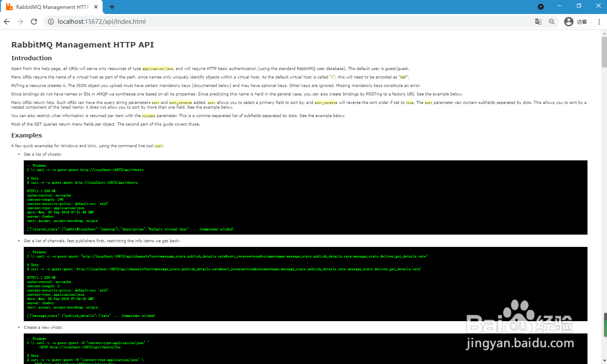Image resolution: width=607 pixels, height=364 pixels.
Task: Reload the current page
Action: point(34,22)
